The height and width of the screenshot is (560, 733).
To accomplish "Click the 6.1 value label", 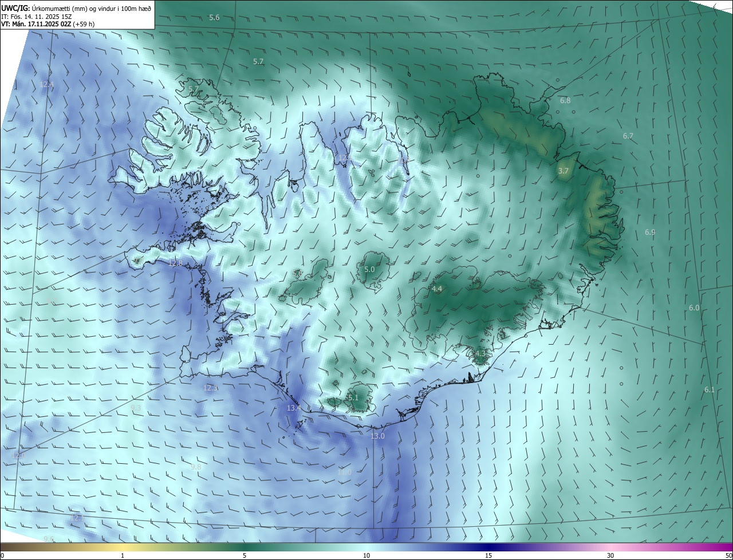I will [x=710, y=389].
